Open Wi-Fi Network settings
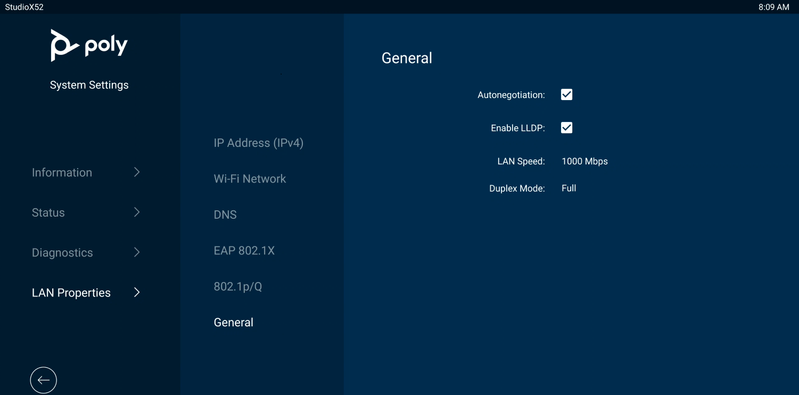This screenshot has width=799, height=395. pos(250,179)
